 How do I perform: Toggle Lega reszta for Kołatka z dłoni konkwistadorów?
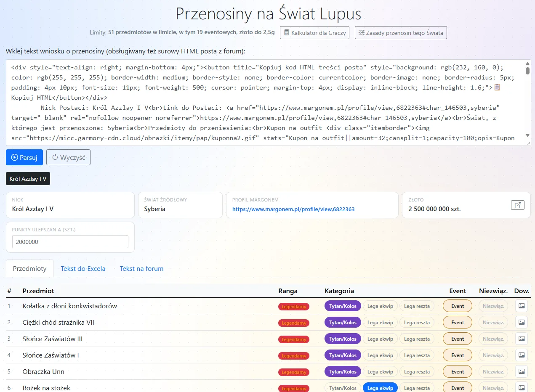(417, 306)
